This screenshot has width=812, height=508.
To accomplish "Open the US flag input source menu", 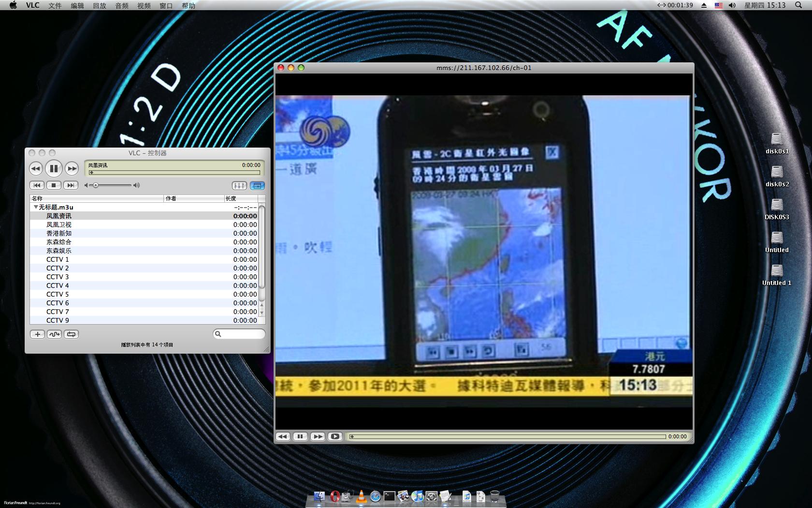I will tap(718, 5).
